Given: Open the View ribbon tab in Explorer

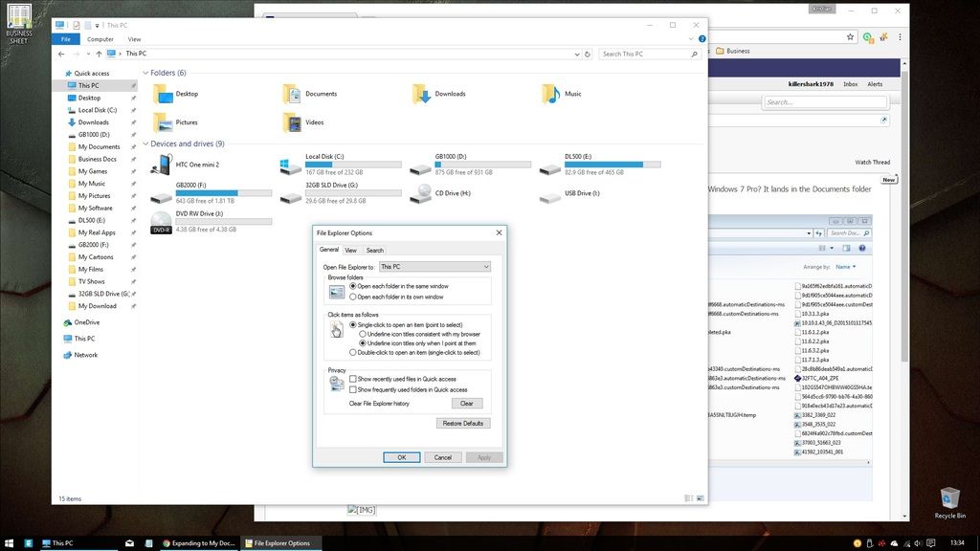Looking at the screenshot, I should tap(134, 38).
